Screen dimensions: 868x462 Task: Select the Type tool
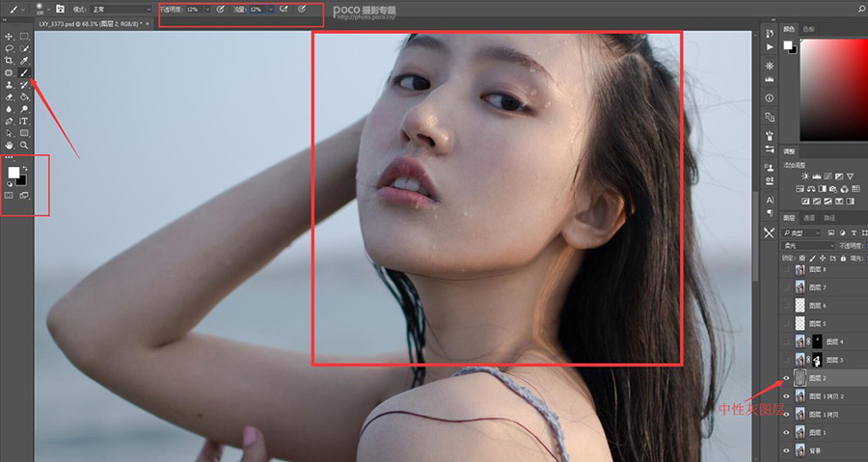[x=24, y=122]
